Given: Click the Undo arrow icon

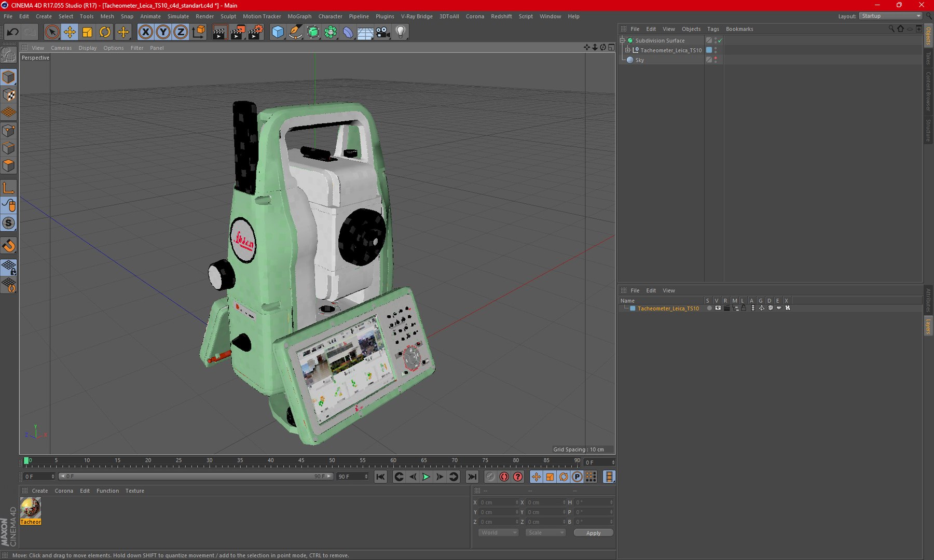Looking at the screenshot, I should pyautogui.click(x=12, y=32).
